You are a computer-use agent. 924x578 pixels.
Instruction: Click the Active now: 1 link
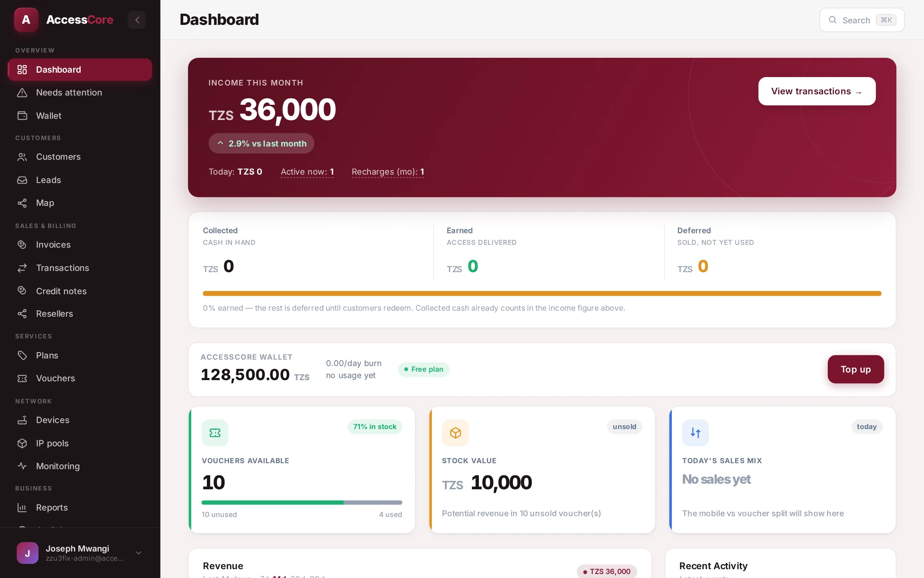pyautogui.click(x=307, y=172)
